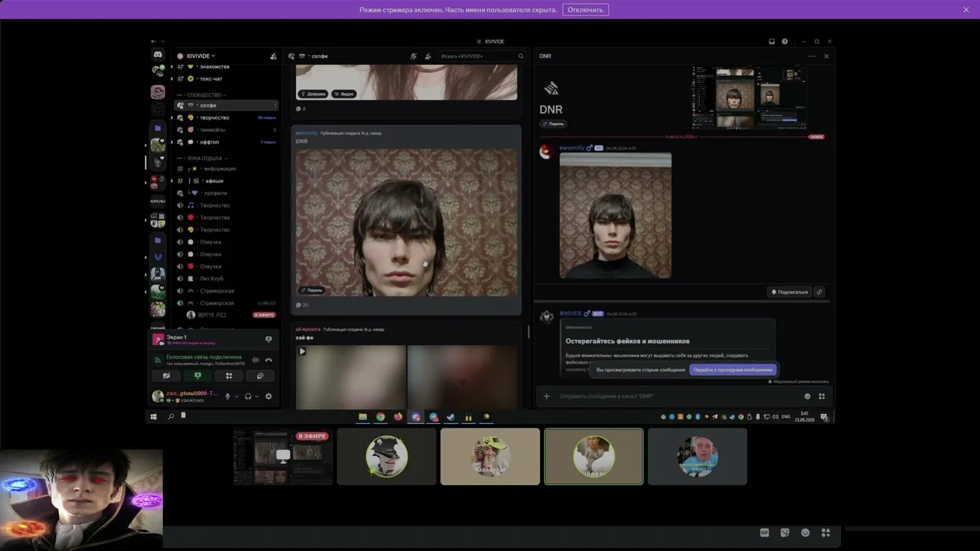980x551 pixels.
Task: Open the профили channel
Action: [226, 193]
